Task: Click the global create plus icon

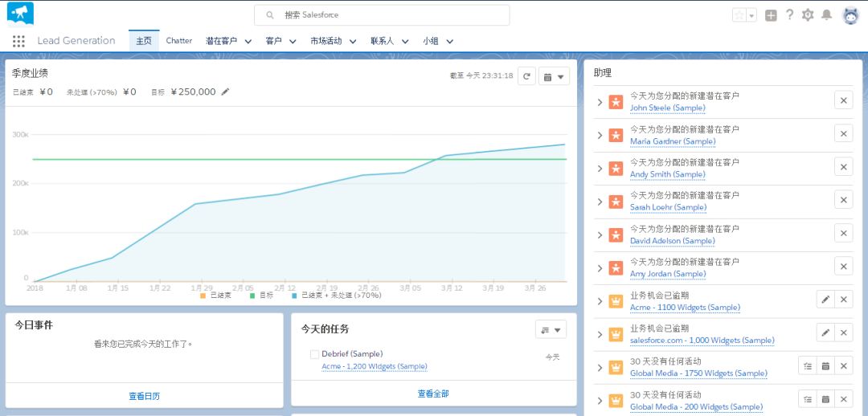Action: (771, 15)
